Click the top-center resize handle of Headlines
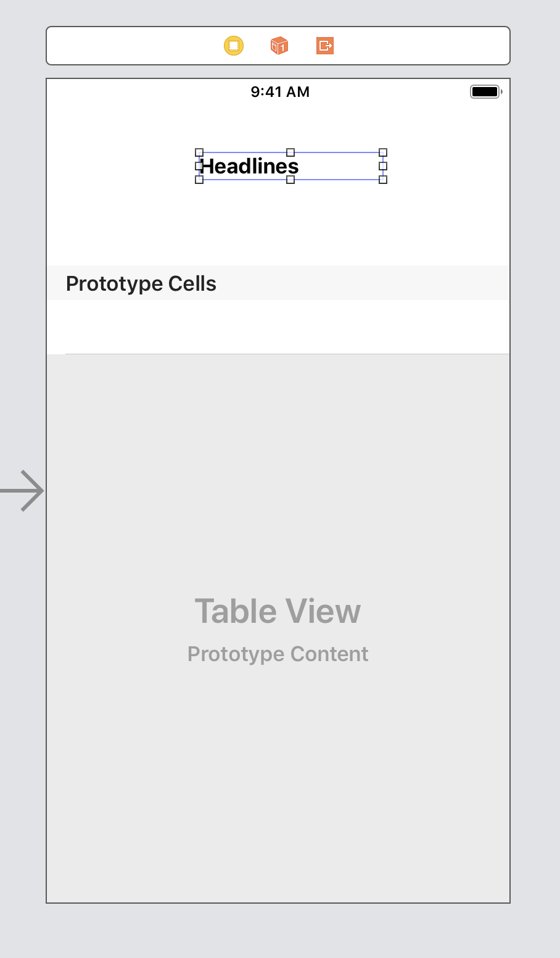 coord(291,152)
